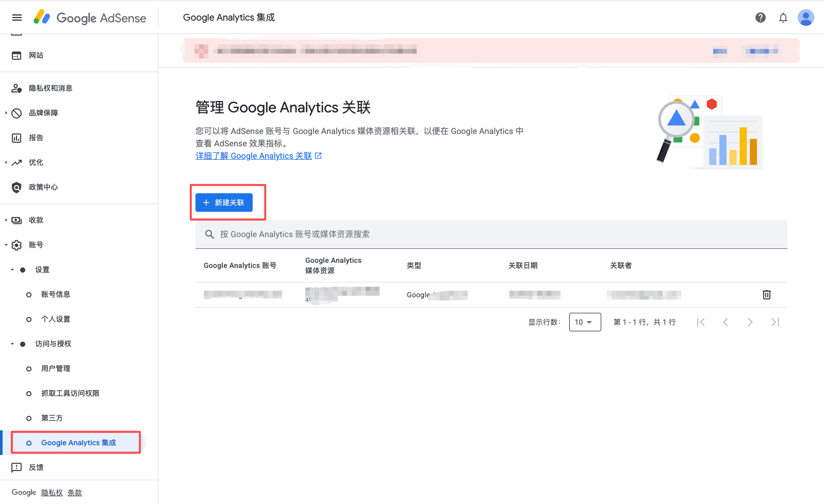Click the 访问与授权 sidebar item
Image resolution: width=824 pixels, height=504 pixels.
coord(53,344)
